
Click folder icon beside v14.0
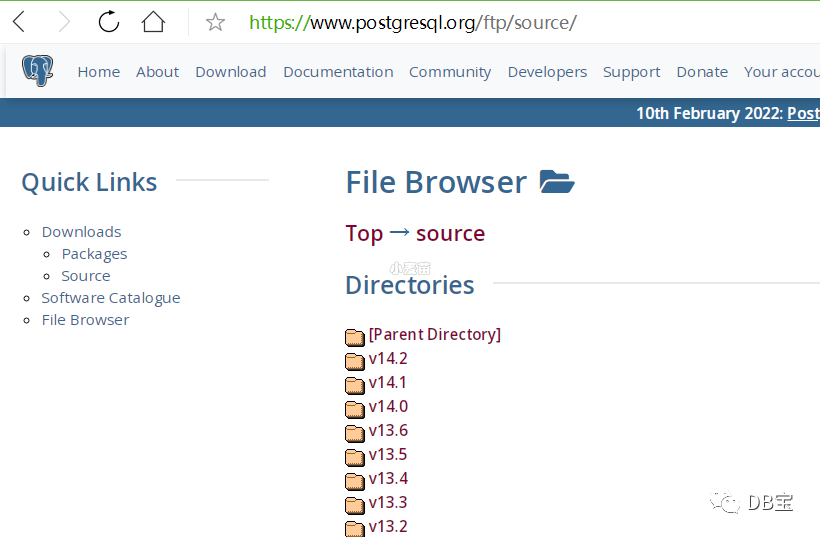[x=355, y=409]
